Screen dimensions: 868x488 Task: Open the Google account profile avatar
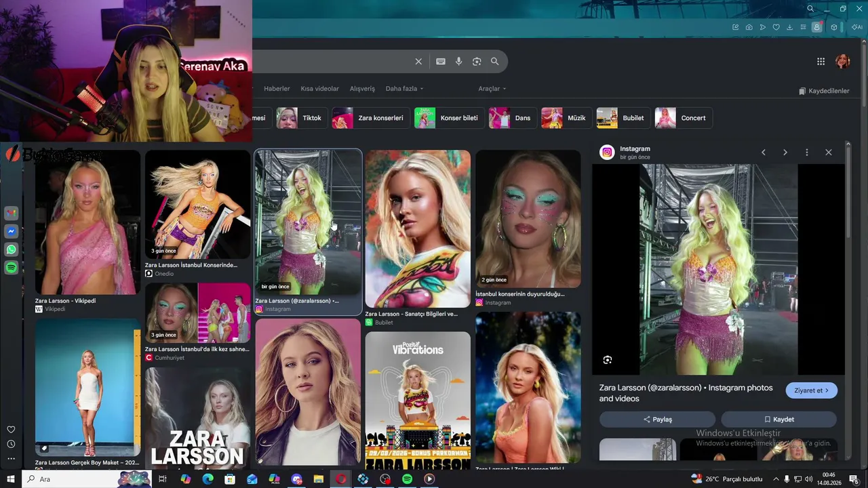pyautogui.click(x=843, y=62)
